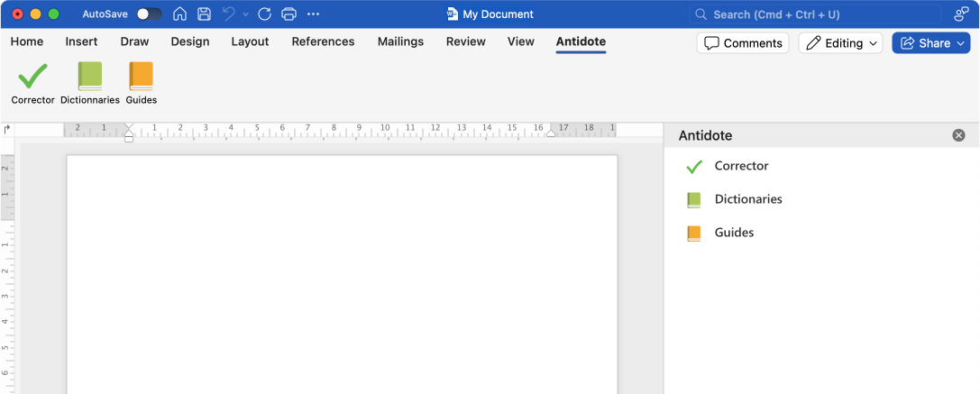Viewport: 980px width, 394px height.
Task: Show more toolbar options via ellipsis
Action: 314,14
